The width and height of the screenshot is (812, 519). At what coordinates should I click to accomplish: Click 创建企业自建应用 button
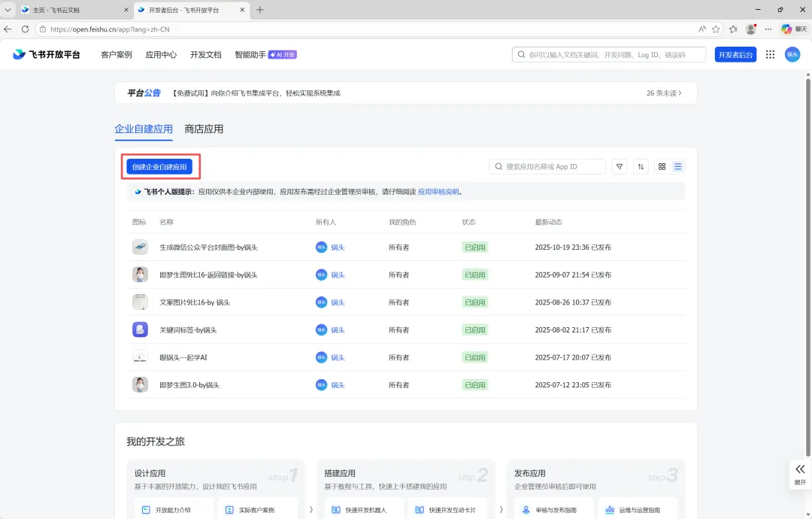(159, 167)
